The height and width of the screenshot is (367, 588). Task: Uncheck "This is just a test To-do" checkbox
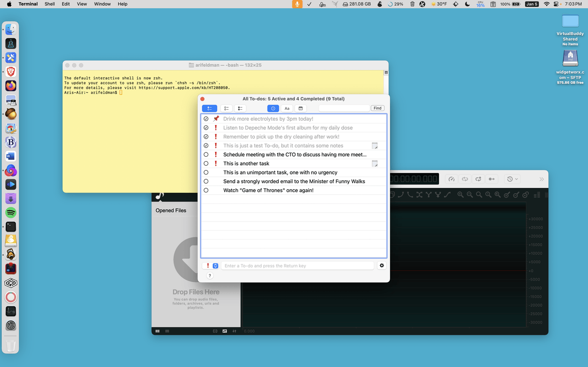[x=206, y=146]
